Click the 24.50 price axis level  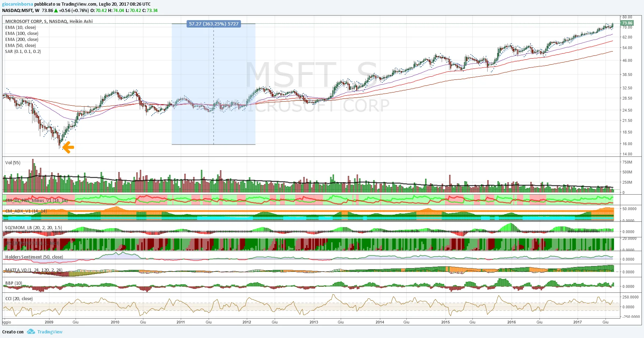[627, 110]
